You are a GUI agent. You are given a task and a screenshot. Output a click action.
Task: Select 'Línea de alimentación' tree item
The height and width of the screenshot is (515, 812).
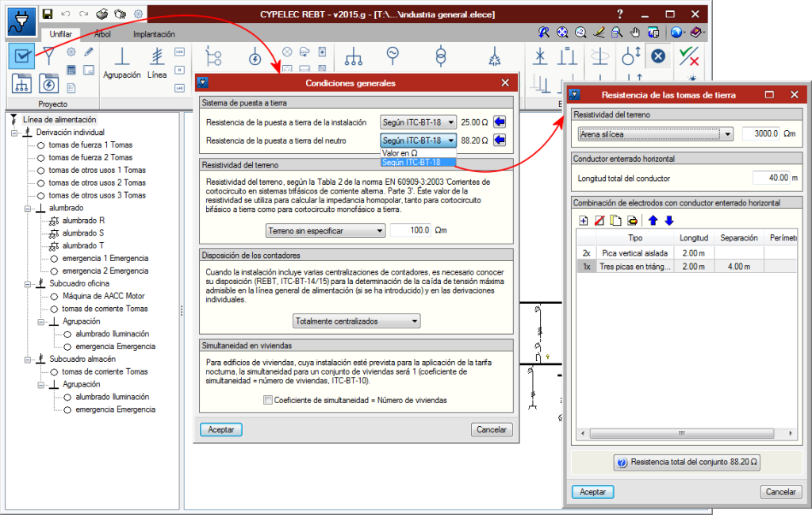[x=59, y=120]
